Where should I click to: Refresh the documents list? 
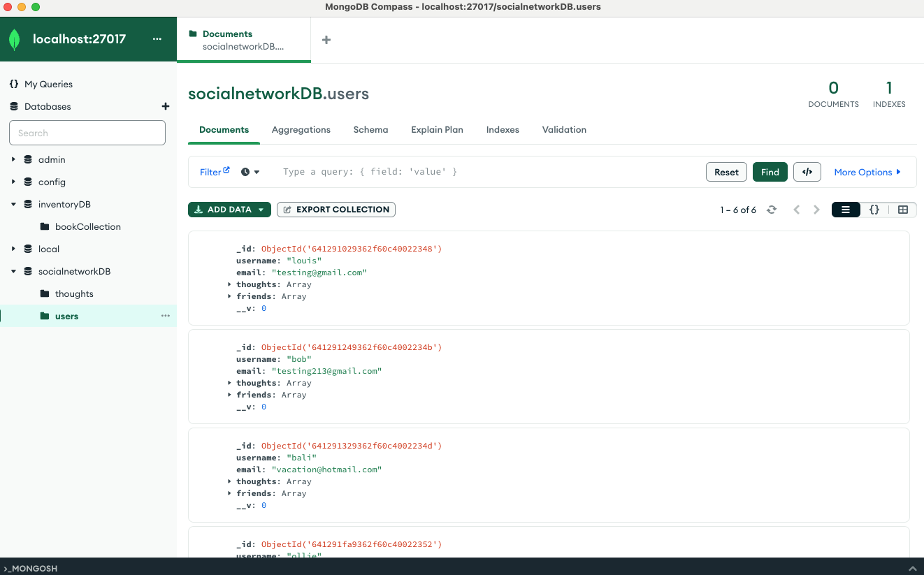click(772, 209)
